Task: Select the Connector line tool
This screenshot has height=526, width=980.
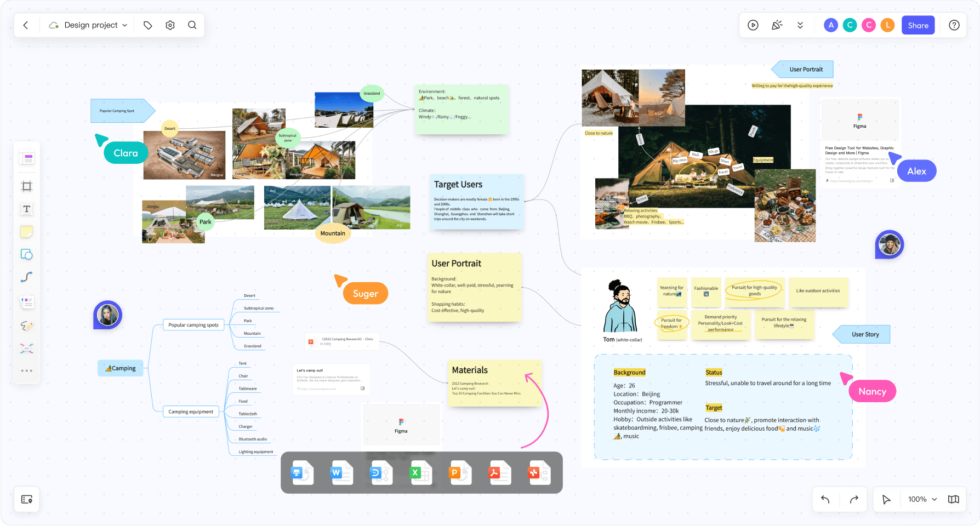Action: pos(26,277)
